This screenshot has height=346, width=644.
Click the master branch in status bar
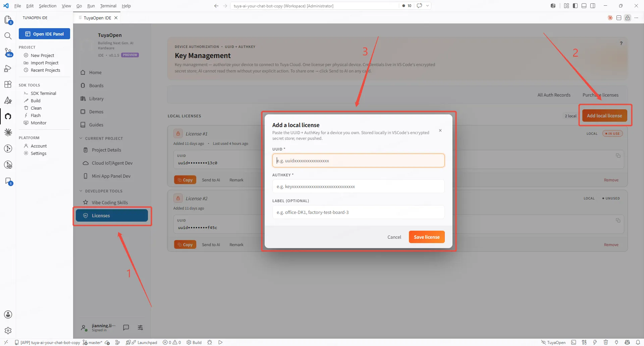(x=93, y=342)
